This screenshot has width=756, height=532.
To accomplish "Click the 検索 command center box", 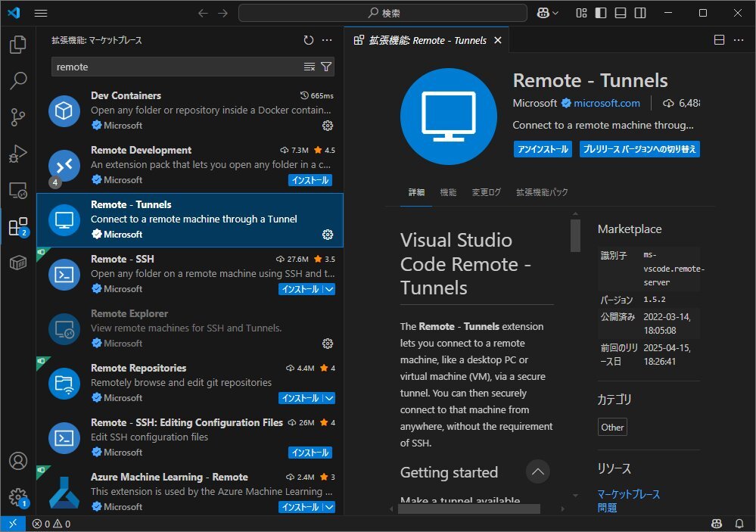I will (x=383, y=13).
